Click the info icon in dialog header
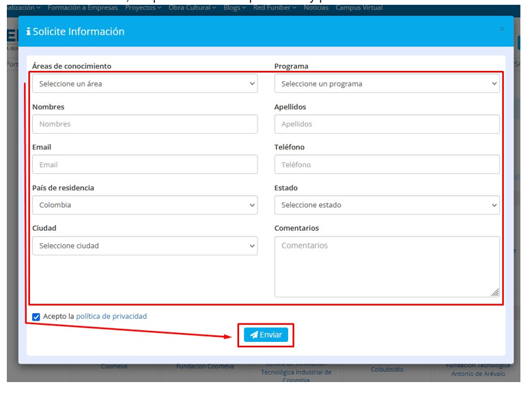 28,32
